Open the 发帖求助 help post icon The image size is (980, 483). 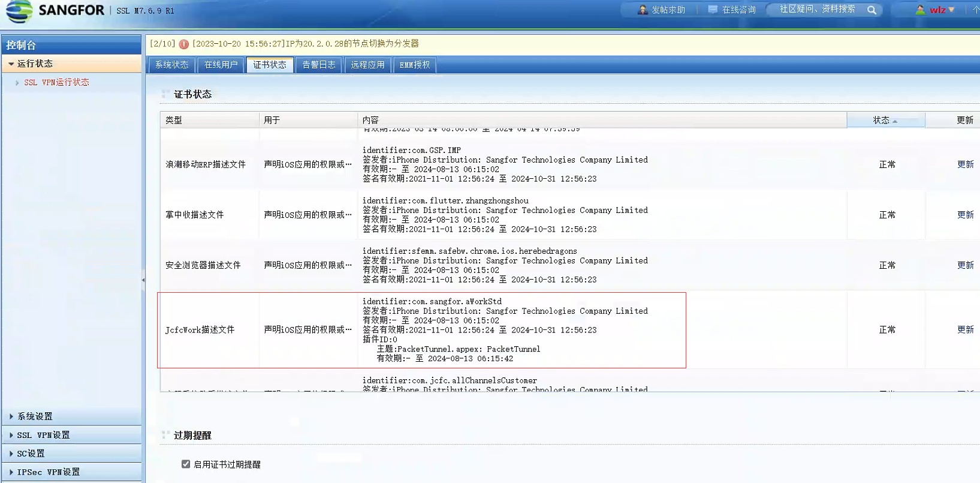643,10
